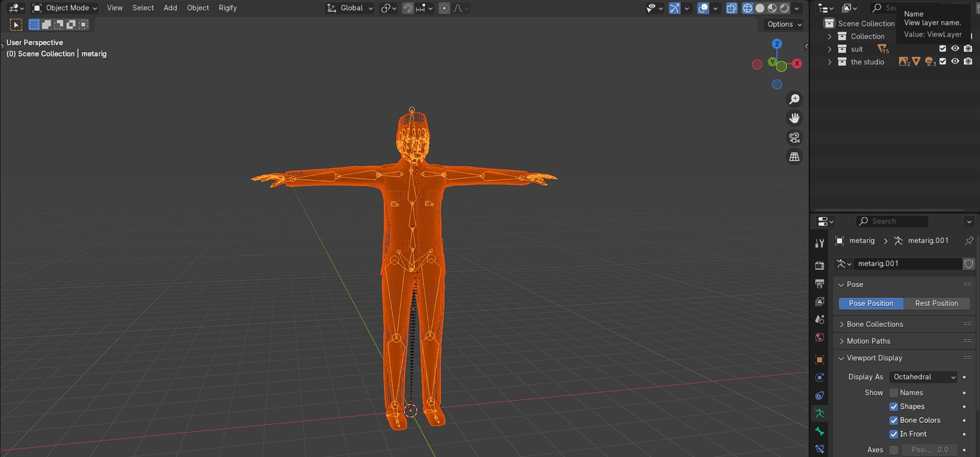Switch to Rendered shading
The image size is (980, 457).
click(785, 8)
